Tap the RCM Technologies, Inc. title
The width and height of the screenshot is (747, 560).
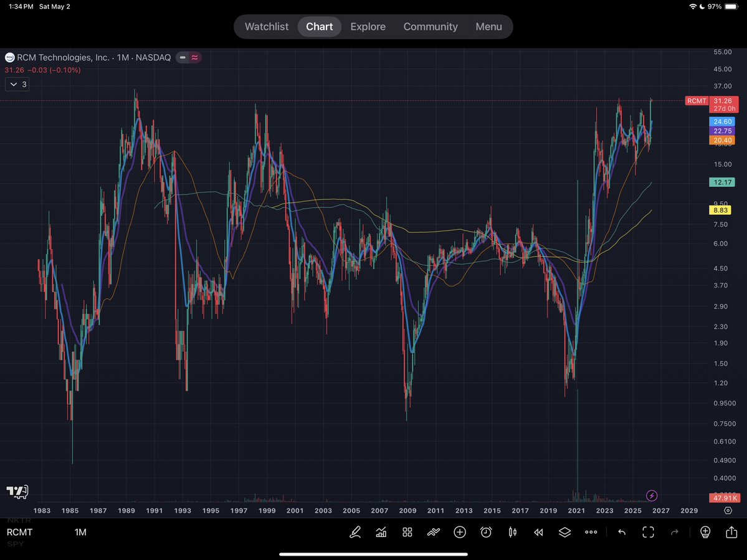(x=63, y=57)
